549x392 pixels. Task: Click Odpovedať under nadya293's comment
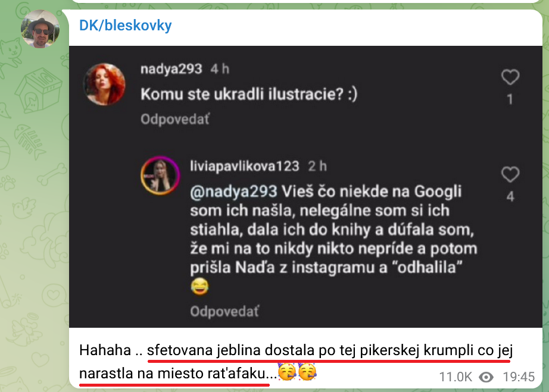pos(175,119)
